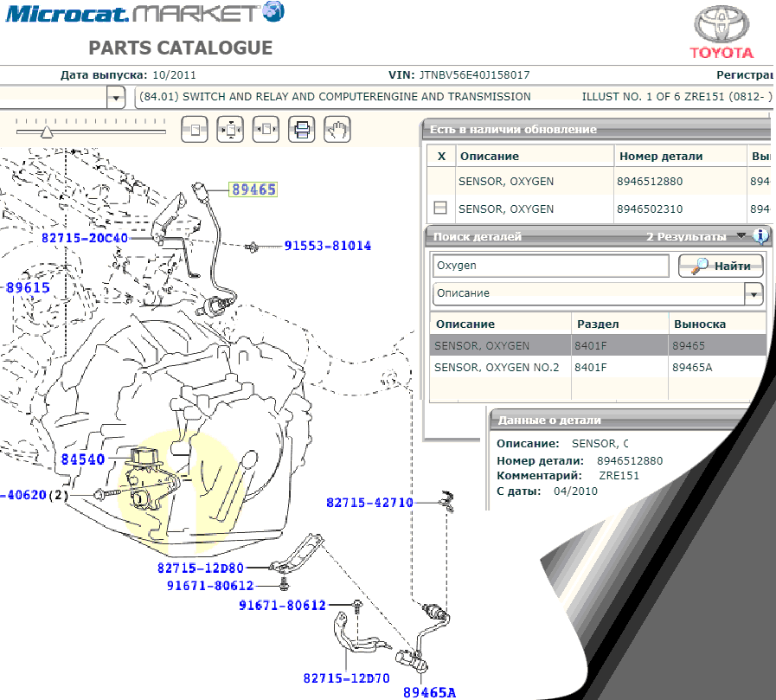Click the print diagram icon

302,130
